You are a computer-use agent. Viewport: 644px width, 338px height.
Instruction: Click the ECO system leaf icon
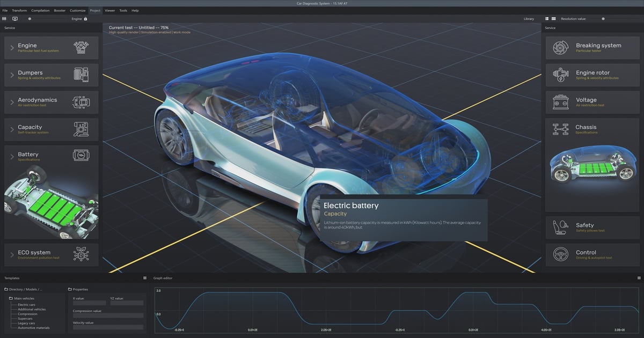(x=81, y=254)
